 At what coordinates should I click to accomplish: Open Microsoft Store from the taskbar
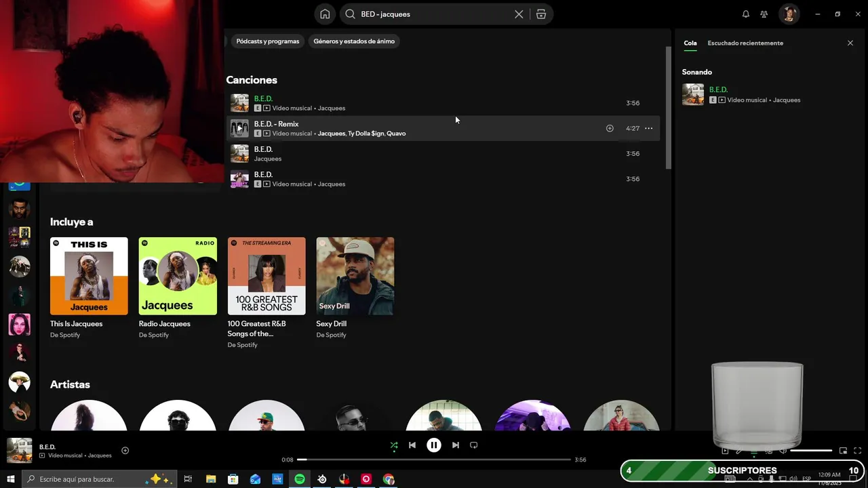pos(233,479)
